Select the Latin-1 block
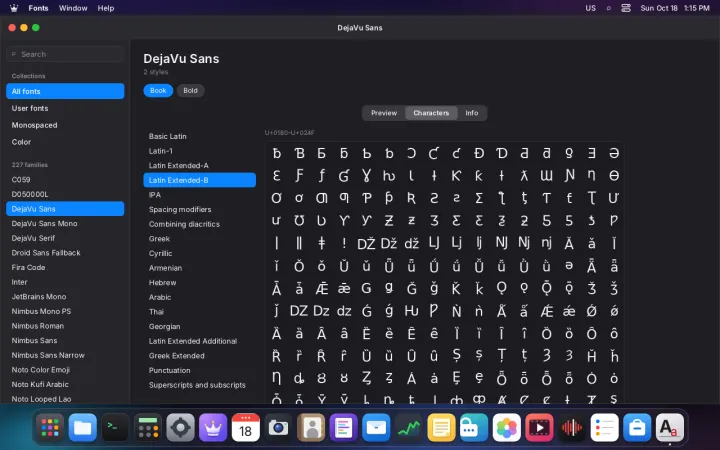Image resolution: width=720 pixels, height=450 pixels. pos(199,151)
